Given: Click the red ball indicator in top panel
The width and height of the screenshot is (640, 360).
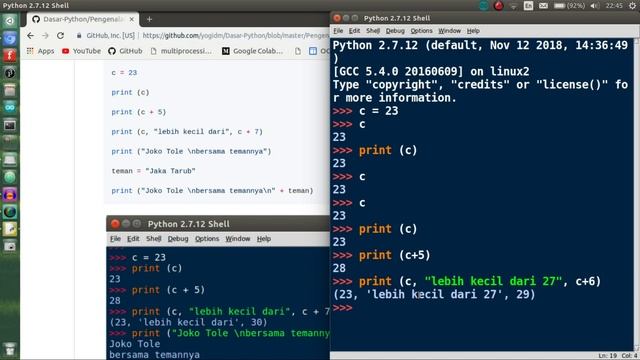Looking at the screenshot, I should pyautogui.click(x=499, y=6).
